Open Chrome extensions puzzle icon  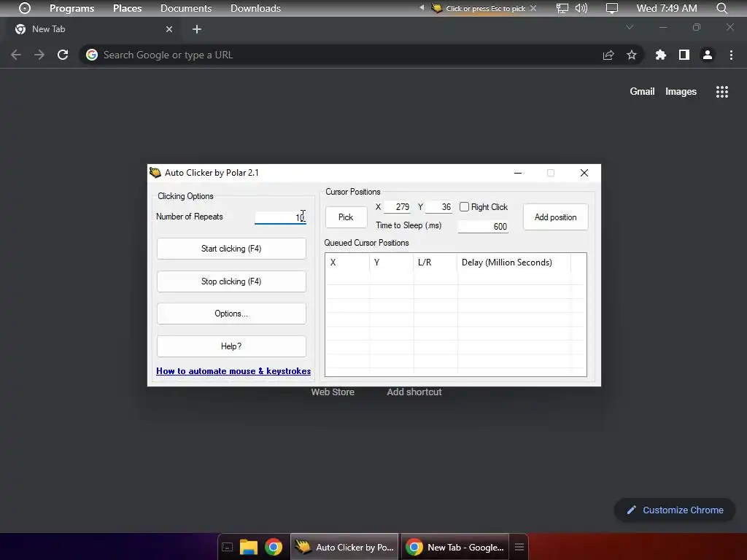[x=660, y=55]
